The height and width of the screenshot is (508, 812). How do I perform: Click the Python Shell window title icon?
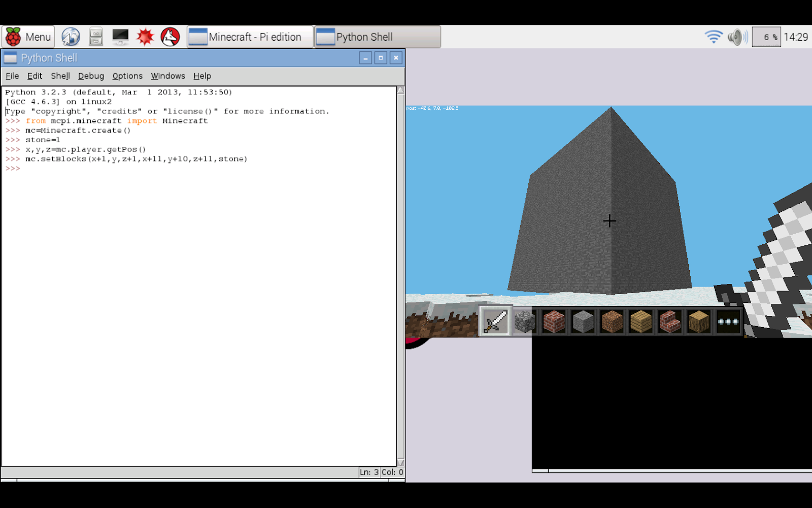10,58
